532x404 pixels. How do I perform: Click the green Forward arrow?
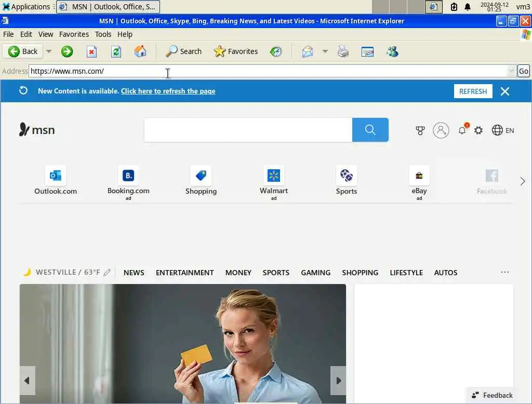pyautogui.click(x=67, y=51)
